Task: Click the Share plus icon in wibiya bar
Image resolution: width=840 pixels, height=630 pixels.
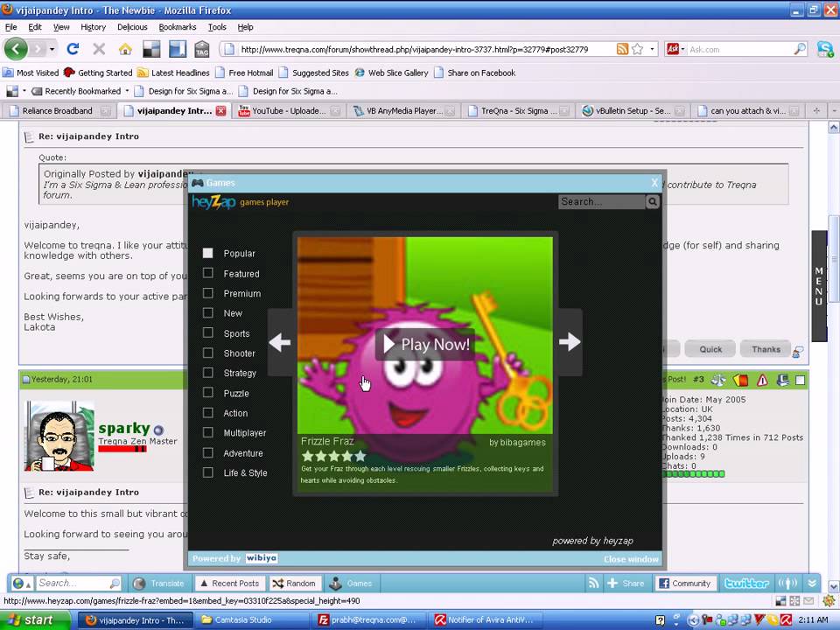Action: [x=612, y=584]
